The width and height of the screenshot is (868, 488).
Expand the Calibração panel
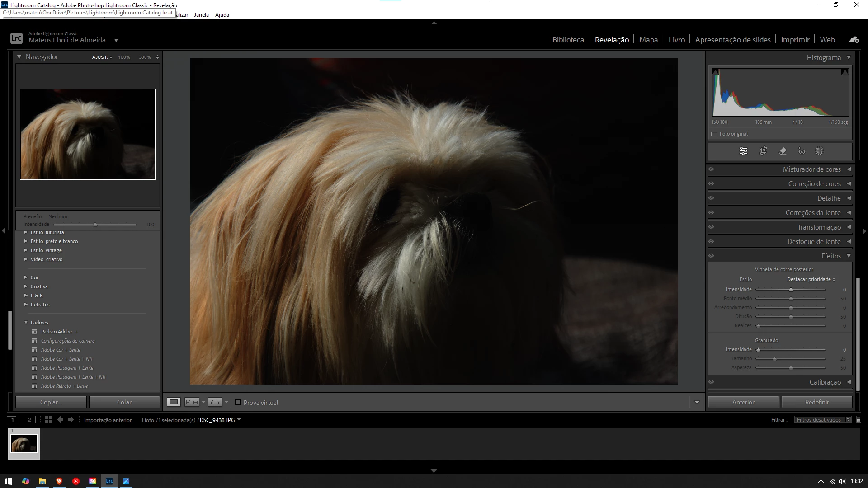click(825, 382)
